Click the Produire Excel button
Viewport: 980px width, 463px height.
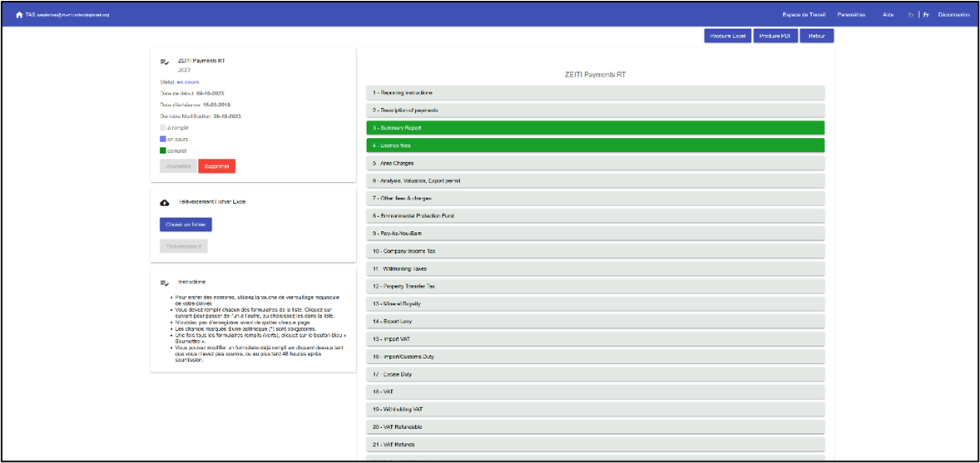(728, 36)
